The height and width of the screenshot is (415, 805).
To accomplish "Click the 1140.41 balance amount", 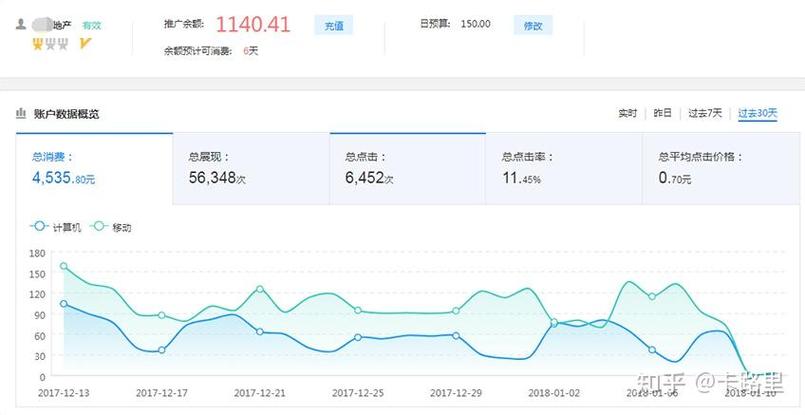I will tap(253, 24).
